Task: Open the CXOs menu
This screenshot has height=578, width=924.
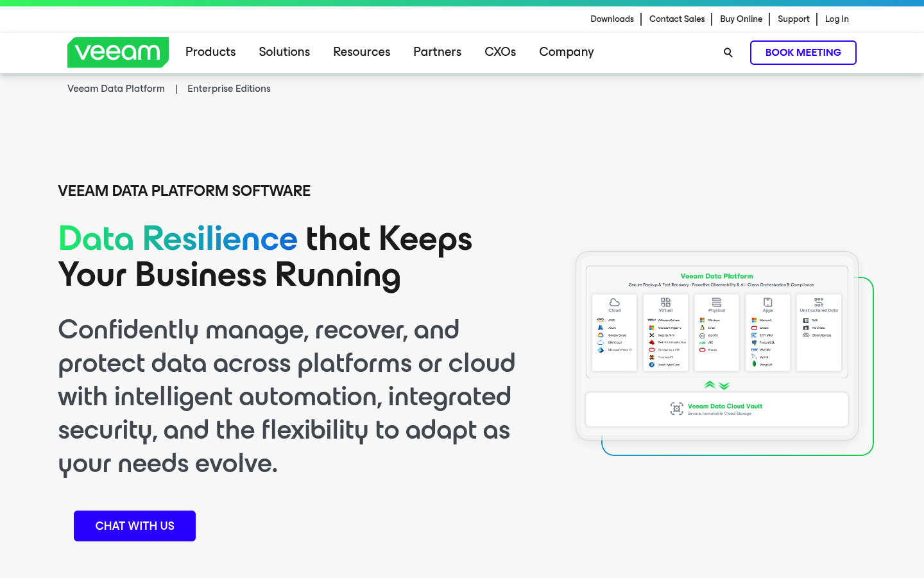Action: pyautogui.click(x=501, y=52)
